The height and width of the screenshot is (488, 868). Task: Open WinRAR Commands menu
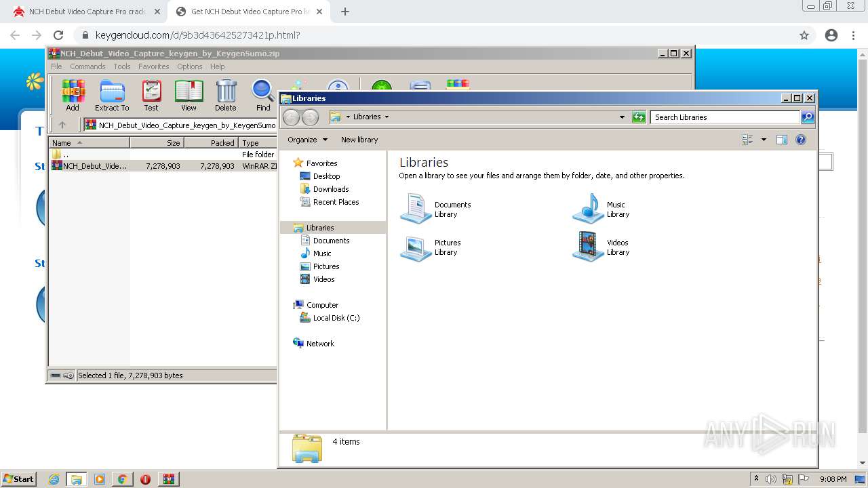point(87,66)
